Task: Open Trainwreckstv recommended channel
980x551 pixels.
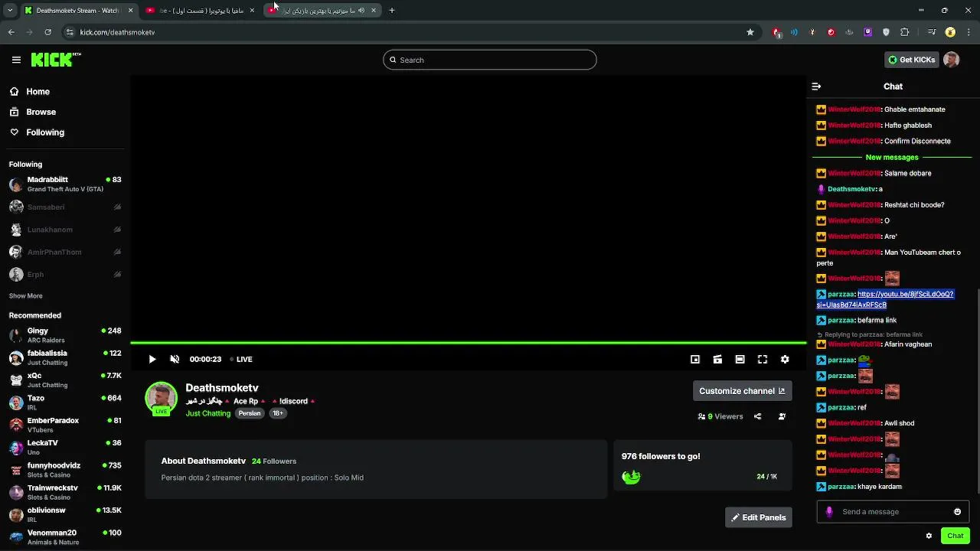Action: point(65,491)
